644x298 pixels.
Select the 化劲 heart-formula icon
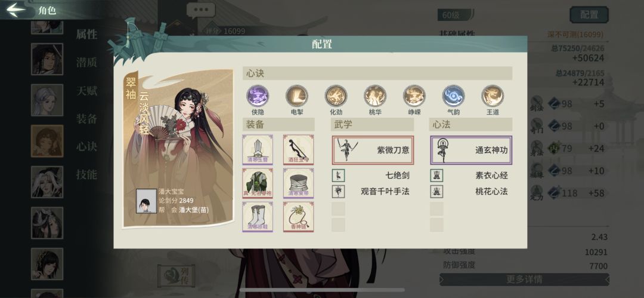point(336,96)
